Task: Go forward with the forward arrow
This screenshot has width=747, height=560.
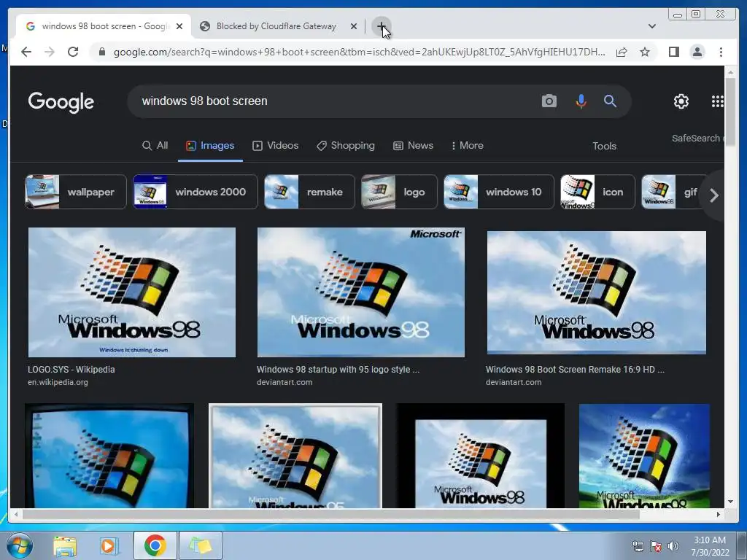Action: coord(50,52)
